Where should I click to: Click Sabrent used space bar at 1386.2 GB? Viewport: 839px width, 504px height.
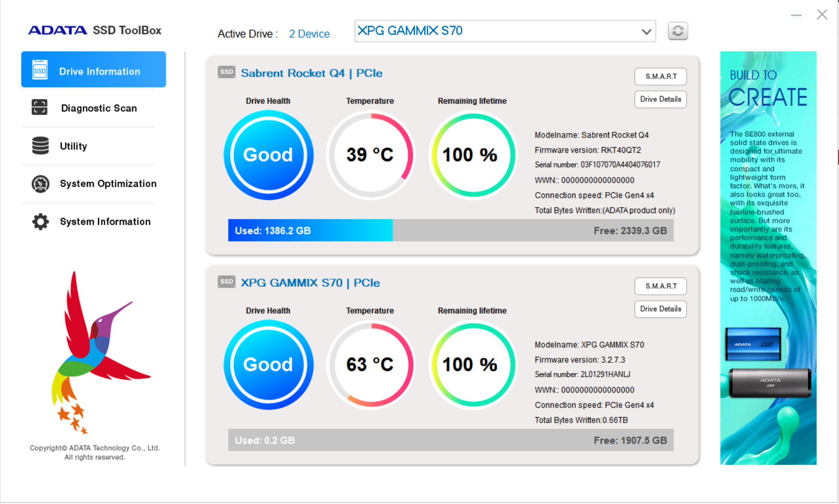click(x=310, y=230)
